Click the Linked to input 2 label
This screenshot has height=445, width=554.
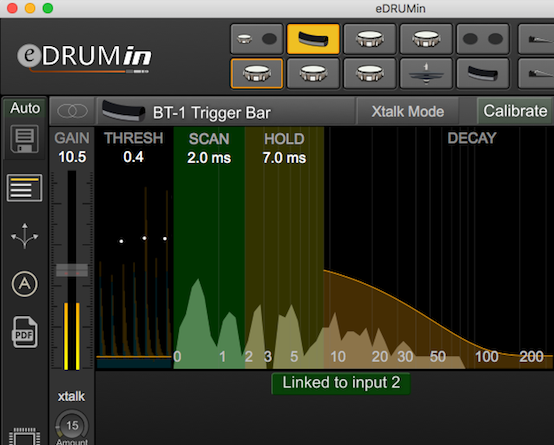pyautogui.click(x=341, y=383)
